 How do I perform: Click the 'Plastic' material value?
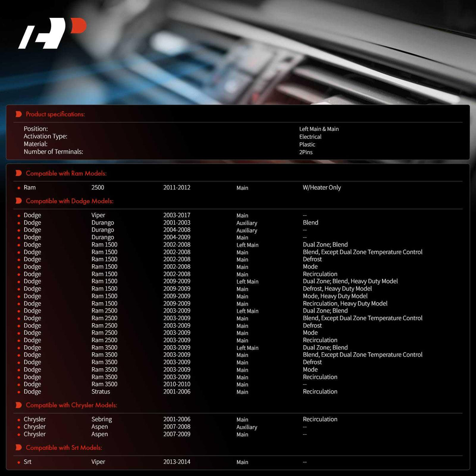[307, 144]
